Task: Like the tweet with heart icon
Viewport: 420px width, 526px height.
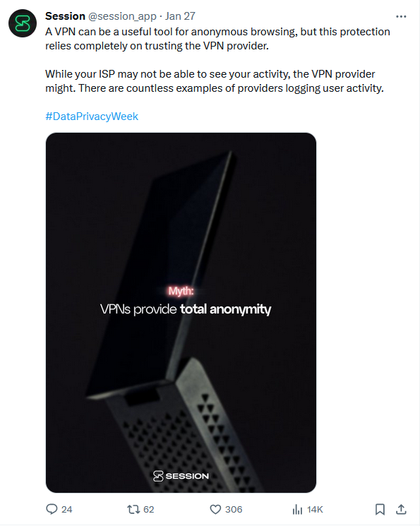Action: coord(215,510)
